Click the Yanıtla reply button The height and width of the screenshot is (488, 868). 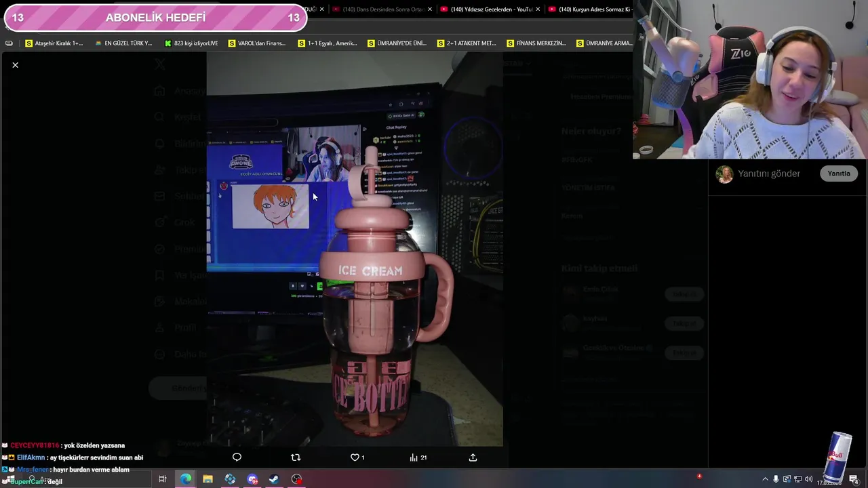coord(838,174)
